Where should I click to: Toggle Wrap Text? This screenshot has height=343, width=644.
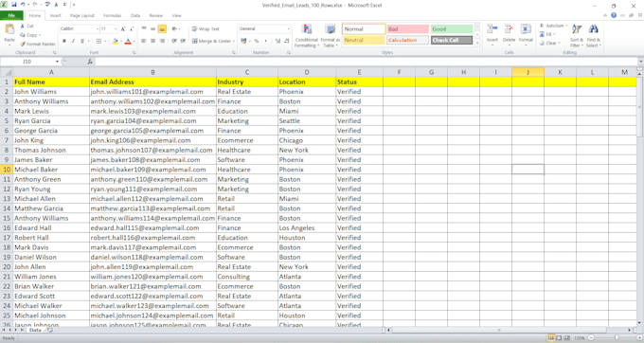[x=206, y=28]
